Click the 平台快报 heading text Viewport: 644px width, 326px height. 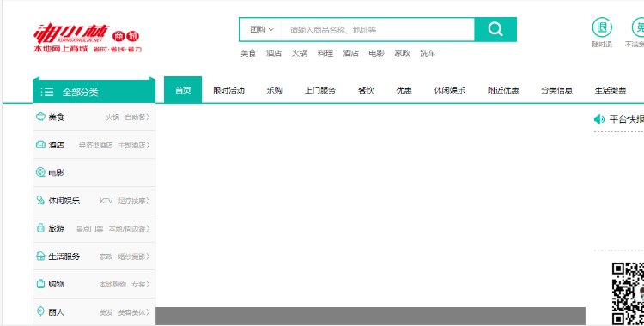coord(626,119)
